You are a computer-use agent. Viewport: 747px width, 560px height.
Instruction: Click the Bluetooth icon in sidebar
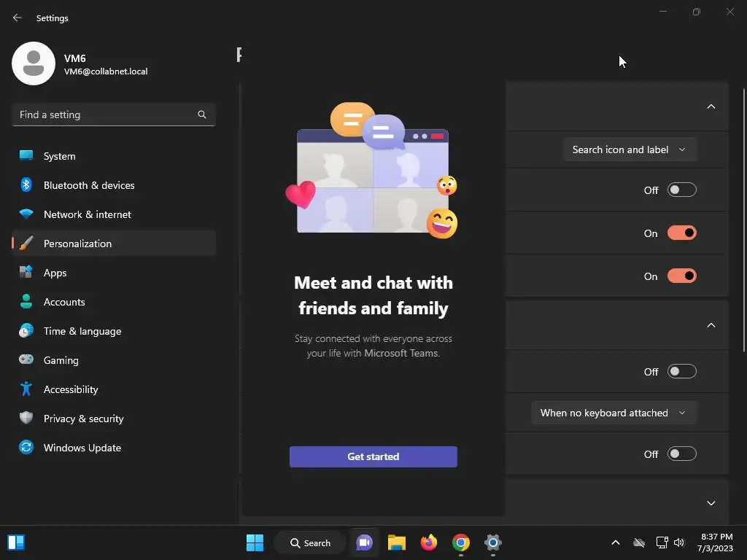(26, 184)
